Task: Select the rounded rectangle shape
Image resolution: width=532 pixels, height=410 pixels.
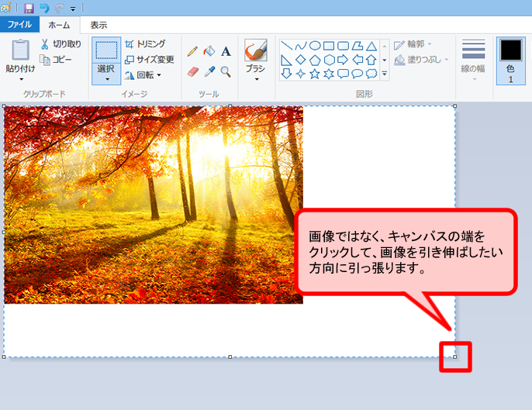Action: 343,46
